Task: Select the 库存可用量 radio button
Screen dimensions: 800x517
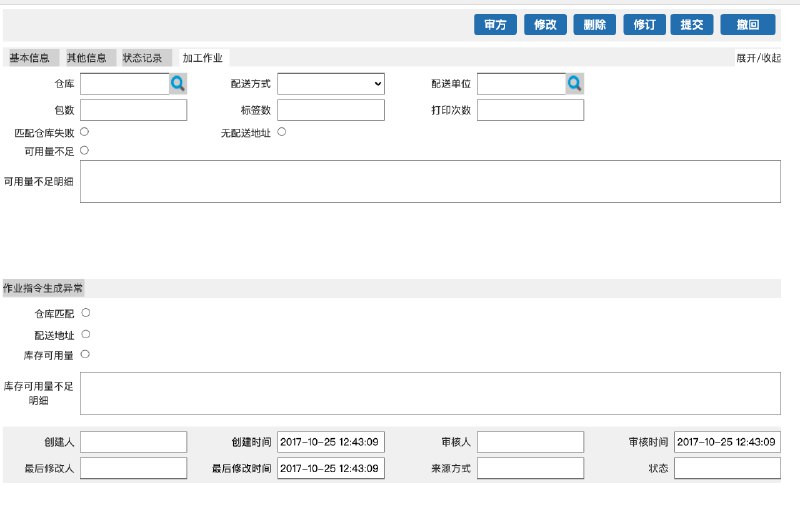Action: click(85, 354)
